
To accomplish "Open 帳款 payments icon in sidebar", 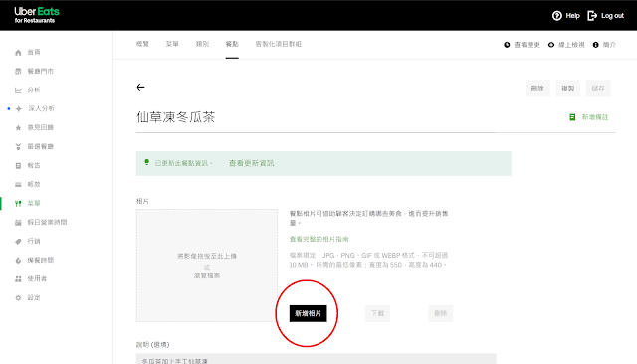I will [18, 185].
